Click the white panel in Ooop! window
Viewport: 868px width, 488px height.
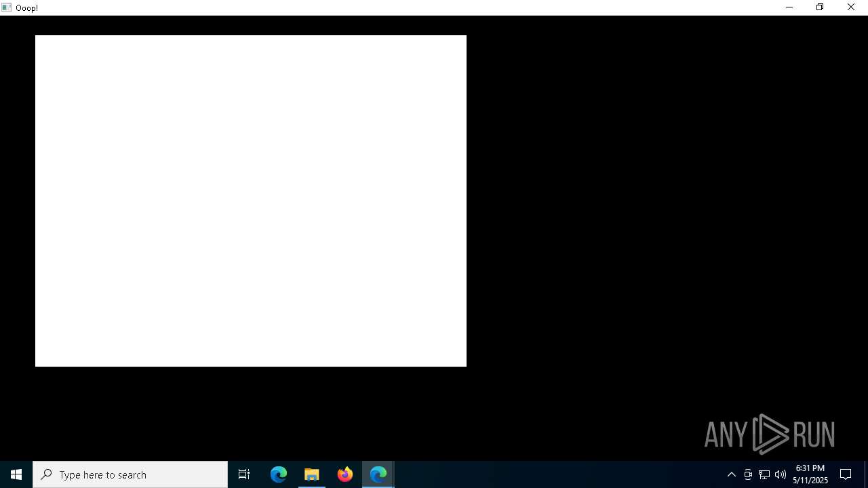coord(251,201)
